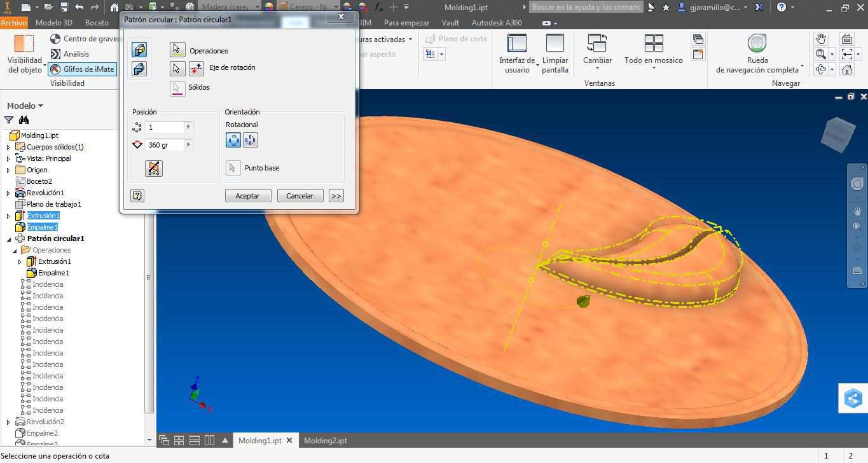Click the Aceptar button
868x463 pixels.
tap(248, 196)
